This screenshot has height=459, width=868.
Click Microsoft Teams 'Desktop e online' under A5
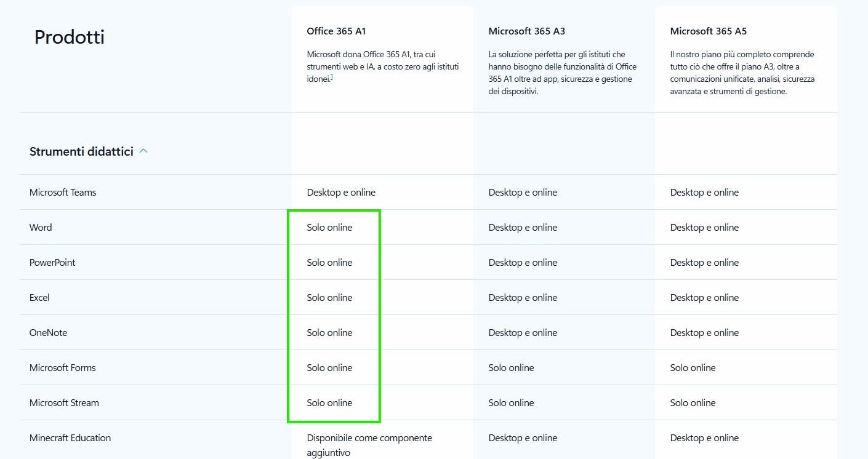[x=704, y=193]
